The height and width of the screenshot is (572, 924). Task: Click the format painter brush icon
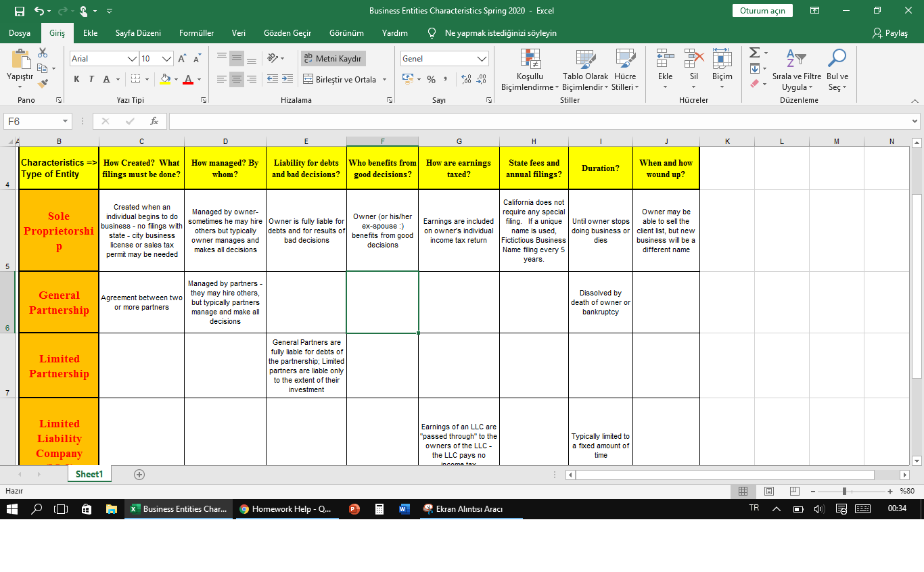[43, 84]
